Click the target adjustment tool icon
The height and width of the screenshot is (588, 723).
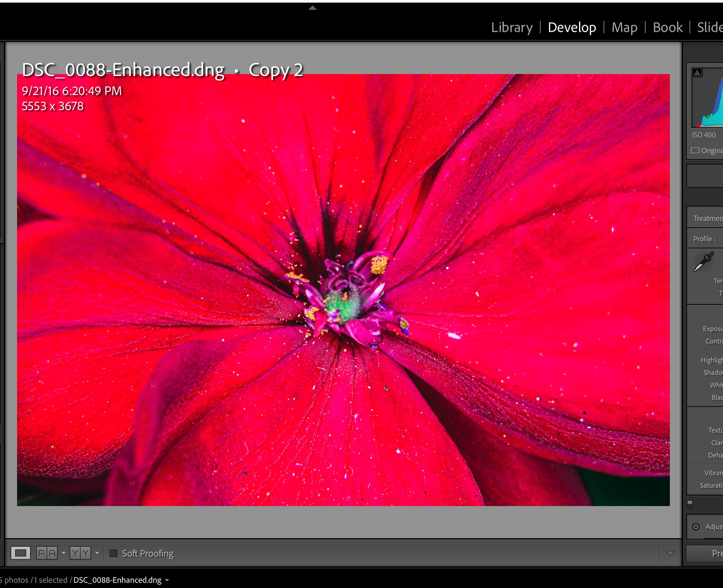tap(695, 527)
